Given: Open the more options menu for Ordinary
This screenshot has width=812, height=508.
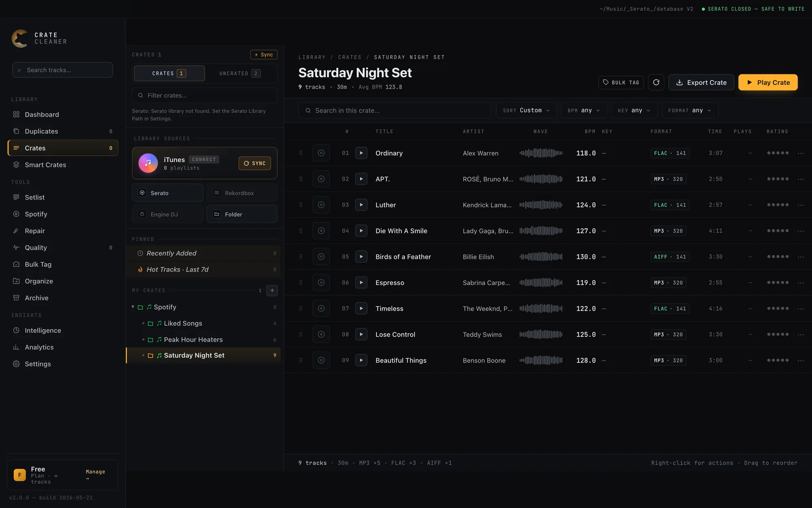Looking at the screenshot, I should (x=801, y=153).
